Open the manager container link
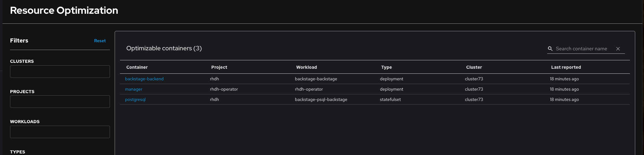 click(133, 89)
